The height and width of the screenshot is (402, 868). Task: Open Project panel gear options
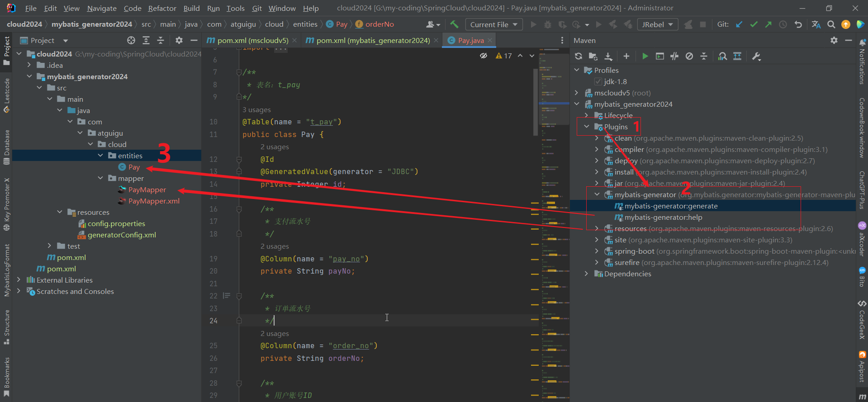pos(179,40)
